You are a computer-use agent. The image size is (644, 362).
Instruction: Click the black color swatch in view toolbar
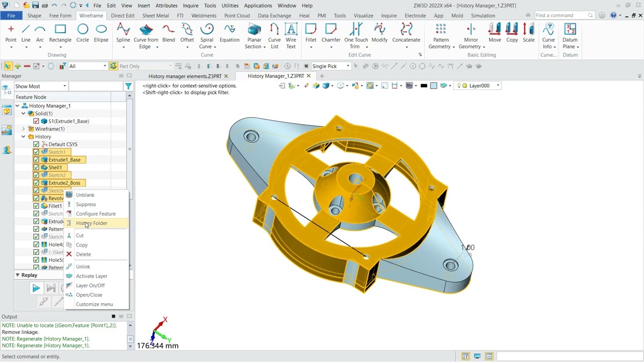(x=424, y=86)
